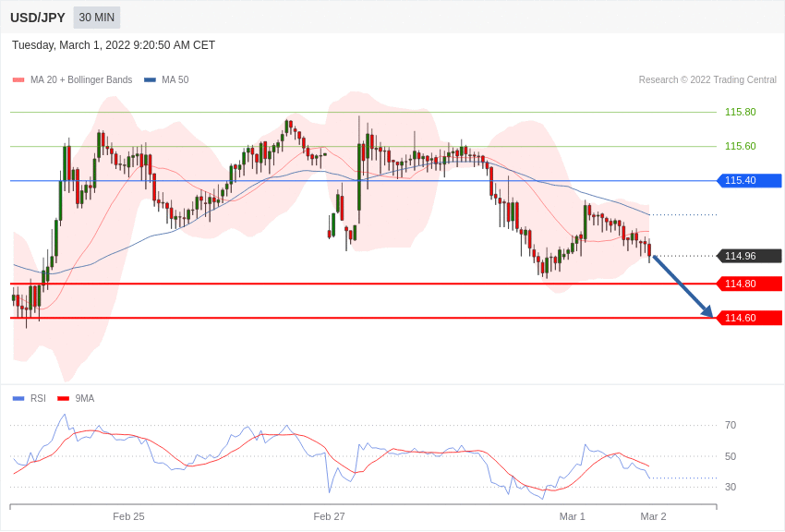This screenshot has width=785, height=532.
Task: Click the Mar 2 date axis label
Action: click(x=653, y=516)
